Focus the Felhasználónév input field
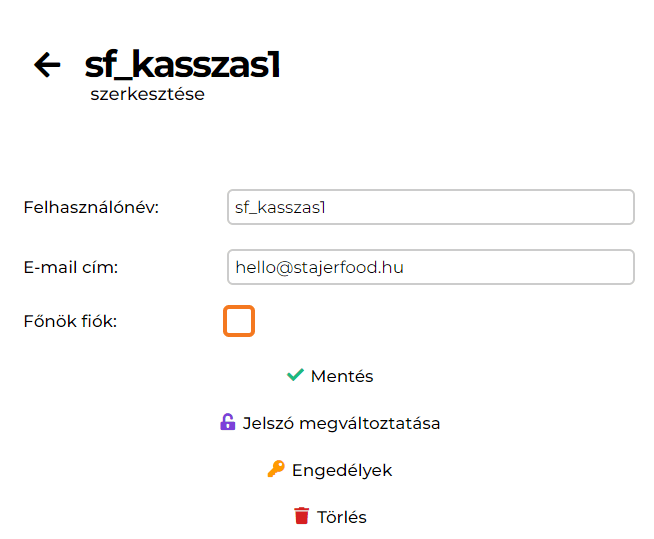Viewport: 654px width, 539px height. tap(430, 208)
